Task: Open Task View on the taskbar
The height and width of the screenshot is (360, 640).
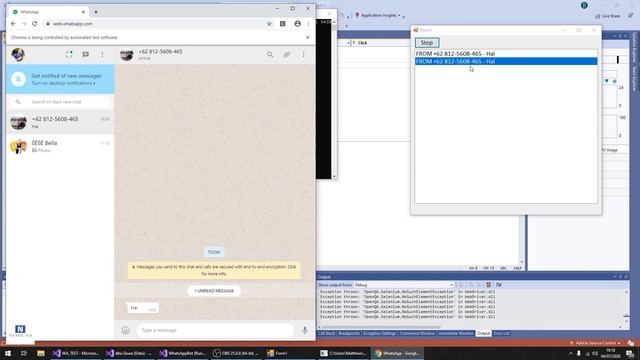Action: pyautogui.click(x=24, y=353)
